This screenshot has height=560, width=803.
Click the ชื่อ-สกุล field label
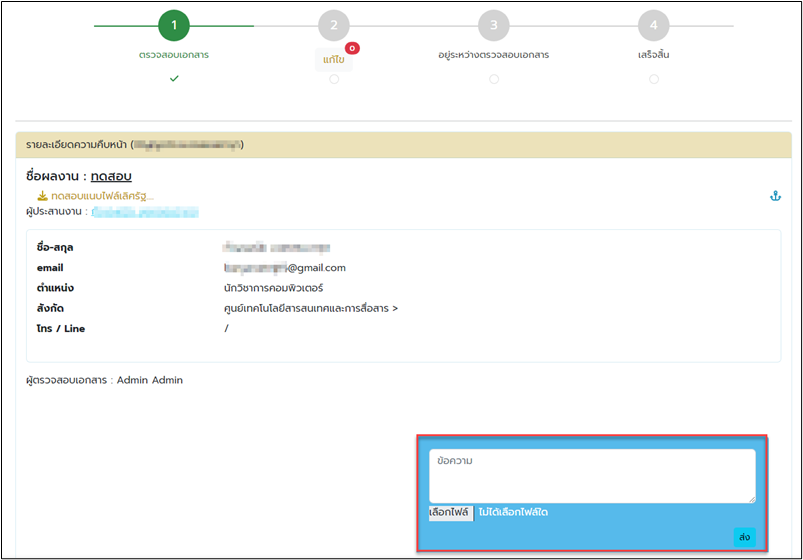(55, 247)
